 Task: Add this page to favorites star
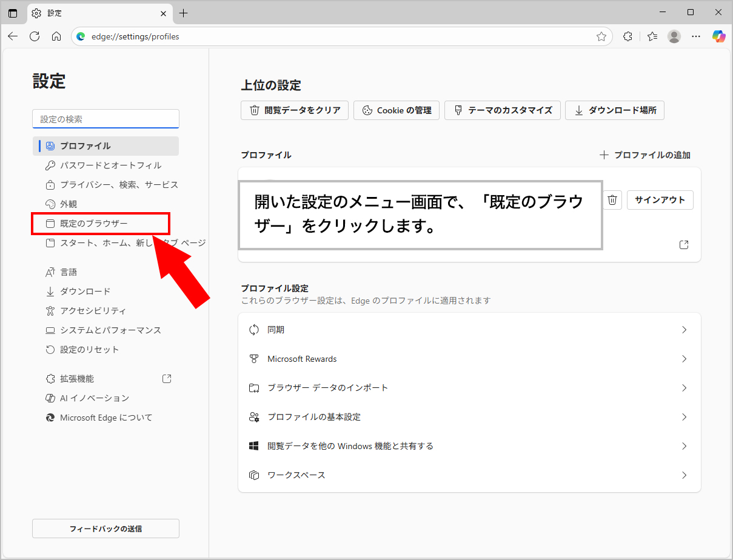pos(601,36)
